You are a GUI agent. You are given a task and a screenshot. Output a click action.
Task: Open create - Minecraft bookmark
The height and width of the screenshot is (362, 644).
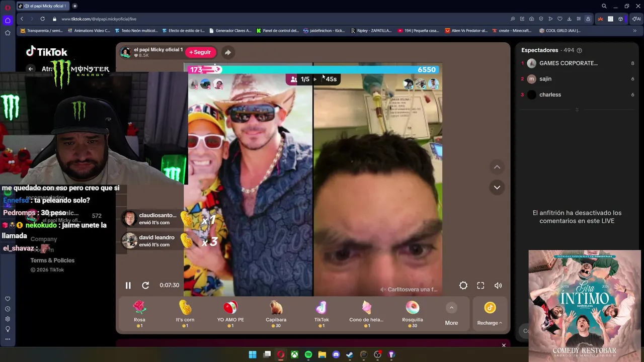[511, 31]
